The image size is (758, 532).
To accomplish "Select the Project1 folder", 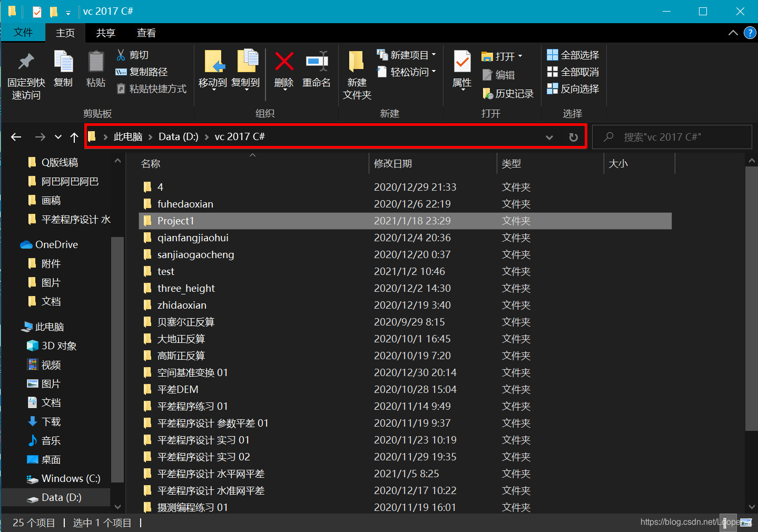I will click(405, 221).
